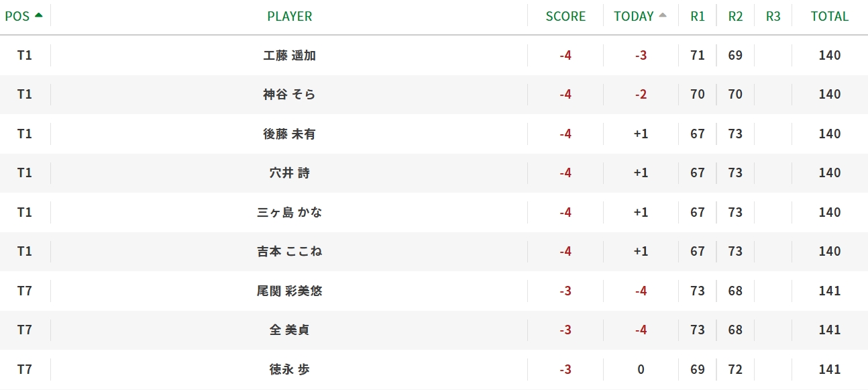Click player 全 美貞
This screenshot has height=390, width=868.
(x=289, y=330)
